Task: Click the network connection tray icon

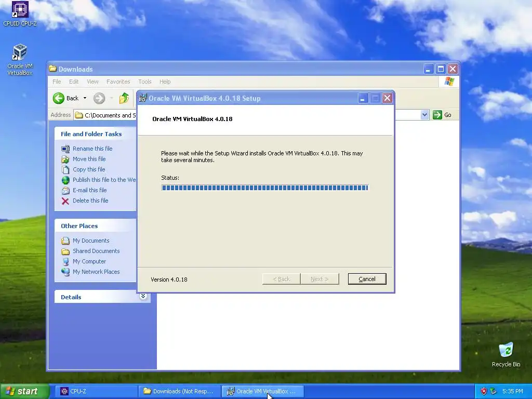Action: (x=494, y=391)
